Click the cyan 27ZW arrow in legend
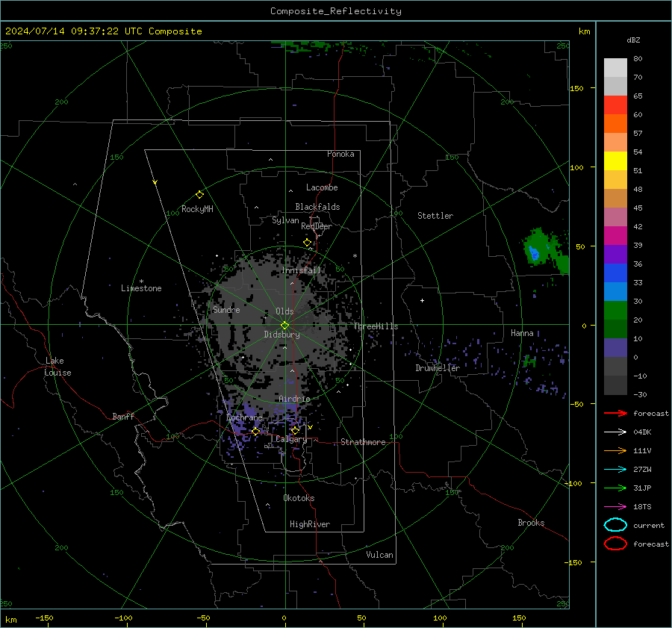The width and height of the screenshot is (672, 628). (x=615, y=470)
